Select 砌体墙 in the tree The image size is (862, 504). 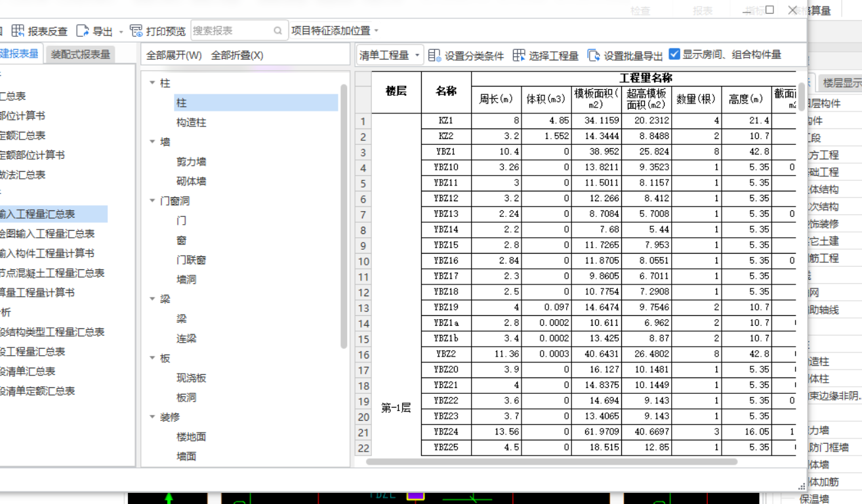coord(191,182)
